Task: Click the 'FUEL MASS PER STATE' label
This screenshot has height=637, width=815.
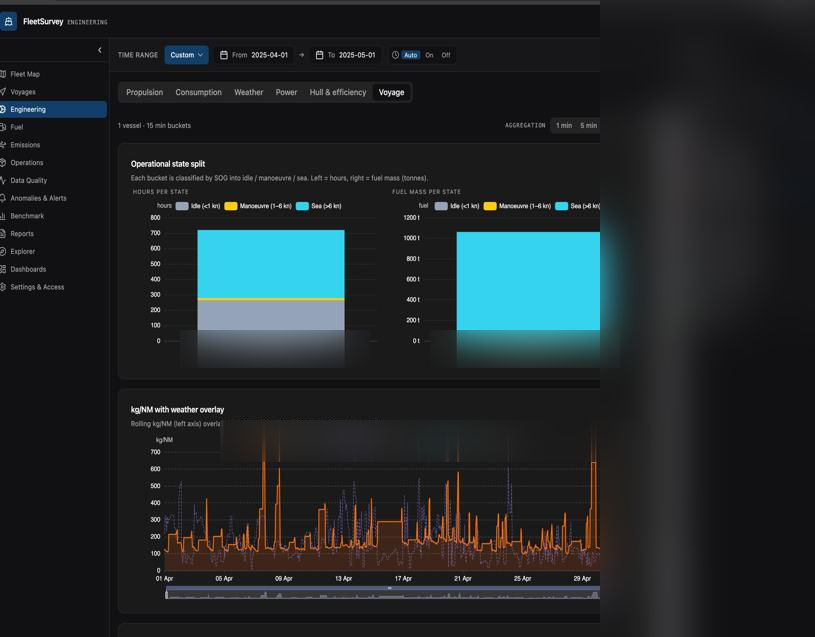Action: 426,192
